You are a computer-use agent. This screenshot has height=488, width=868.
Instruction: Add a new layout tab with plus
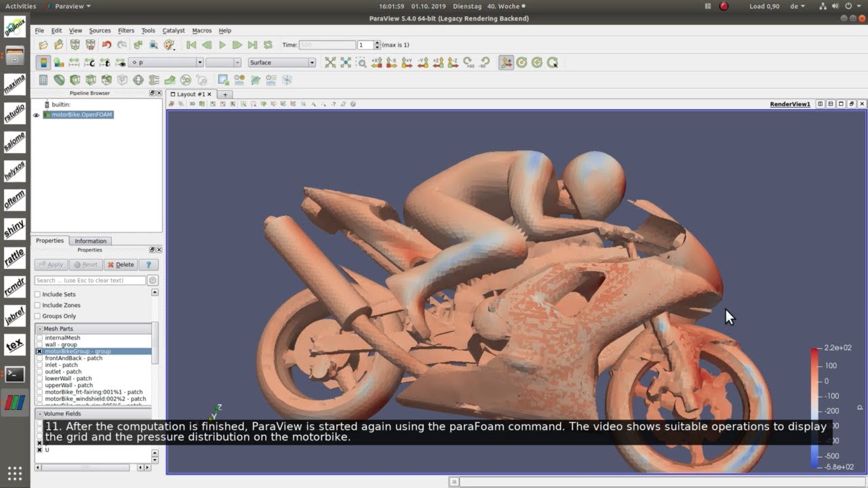[225, 94]
